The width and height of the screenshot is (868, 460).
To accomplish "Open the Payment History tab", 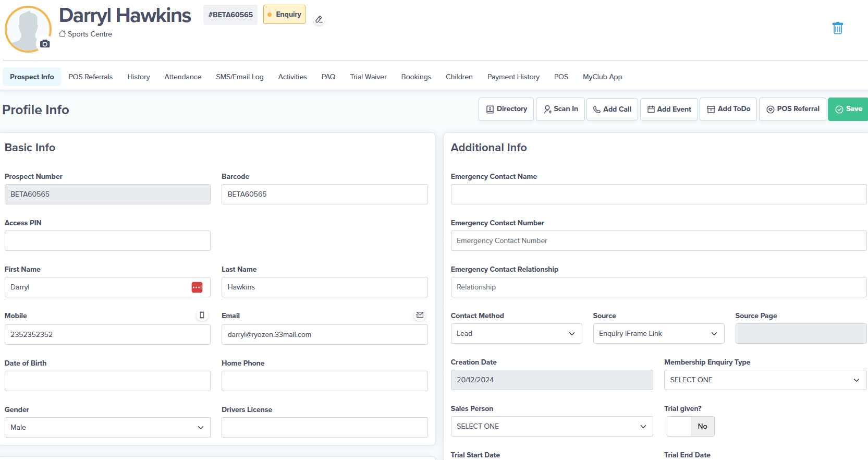I will click(x=514, y=77).
